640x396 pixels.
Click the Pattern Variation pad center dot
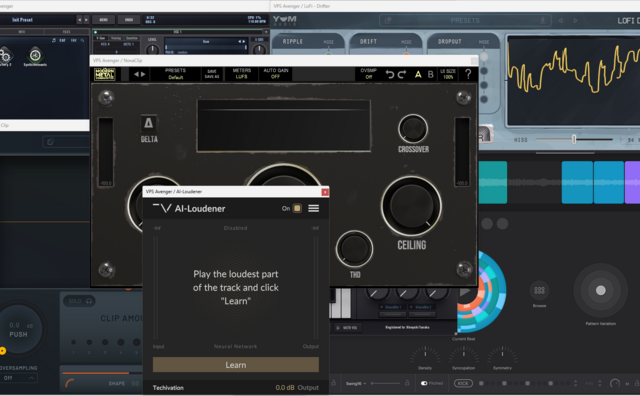tap(600, 290)
